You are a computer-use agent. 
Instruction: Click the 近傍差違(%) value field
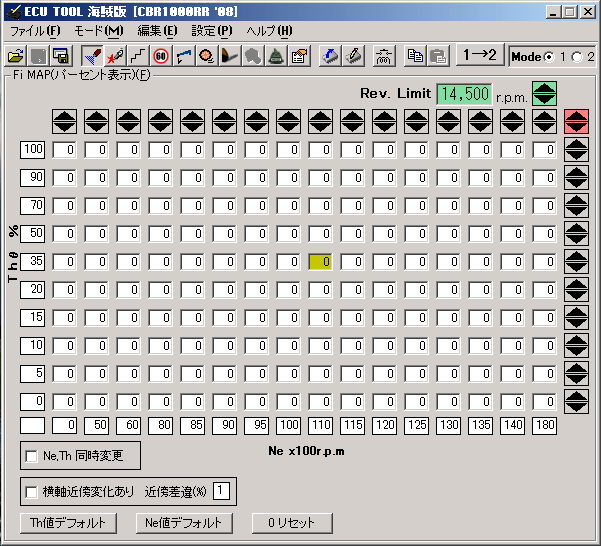(x=222, y=491)
